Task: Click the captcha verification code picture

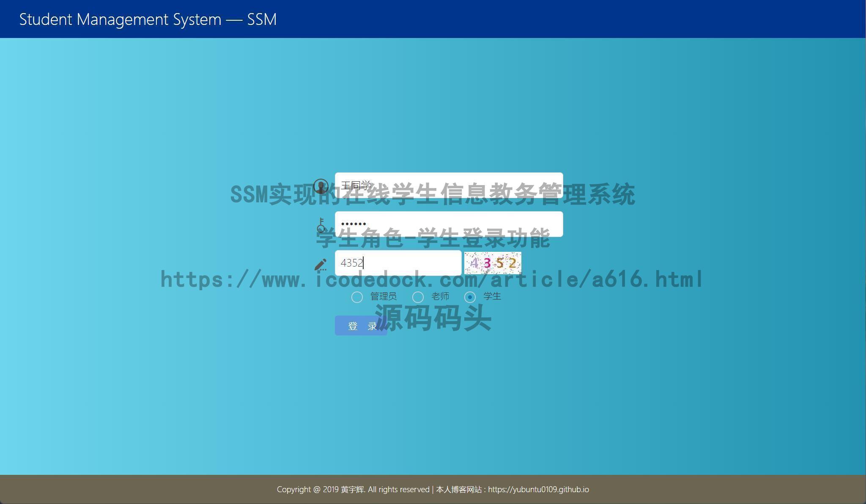Action: pos(493,263)
